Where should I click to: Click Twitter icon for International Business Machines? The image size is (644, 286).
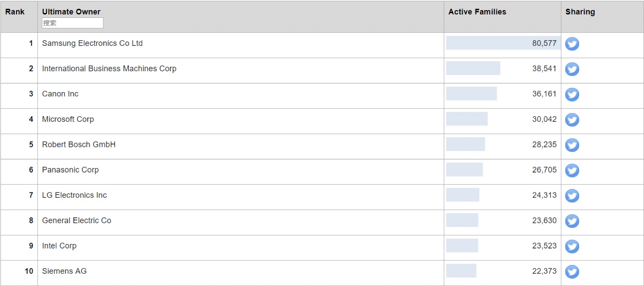pos(572,69)
